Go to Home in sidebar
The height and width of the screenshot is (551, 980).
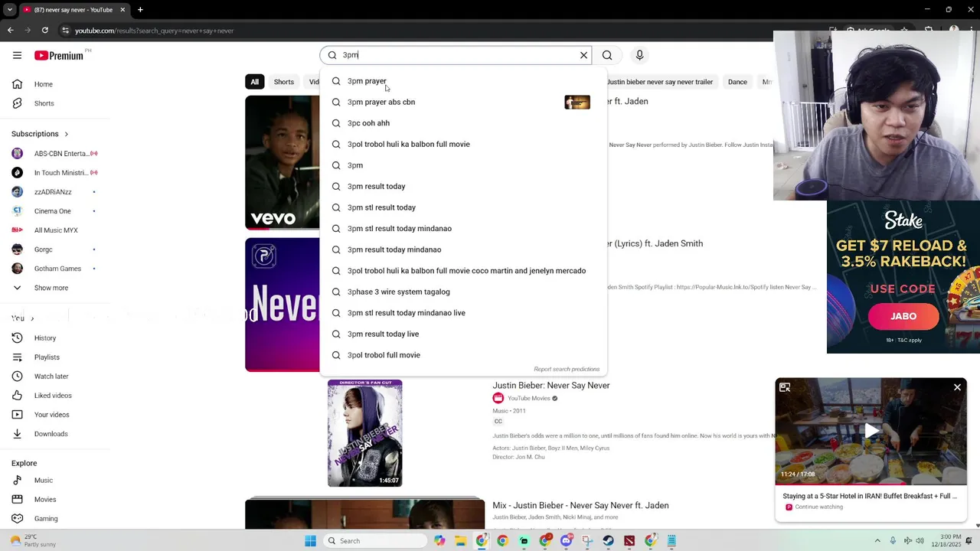coord(44,84)
